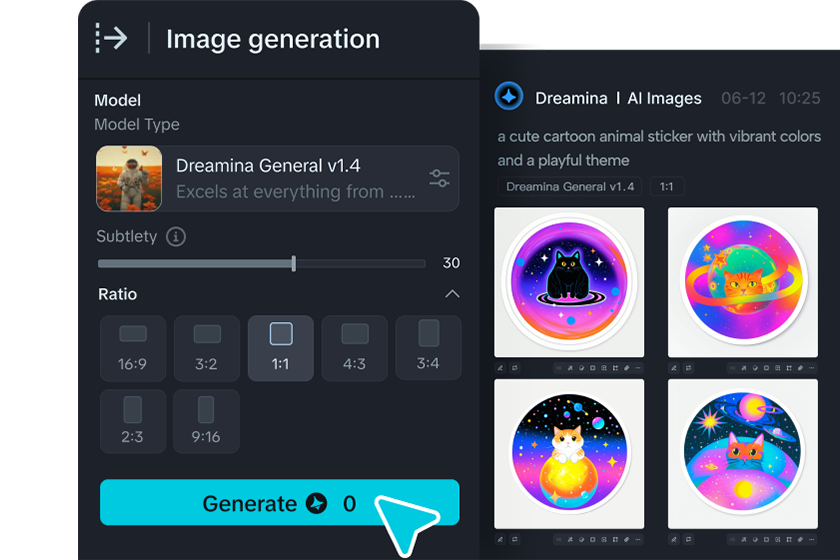840x560 pixels.
Task: Select the 2:3 ratio option
Action: click(x=133, y=421)
